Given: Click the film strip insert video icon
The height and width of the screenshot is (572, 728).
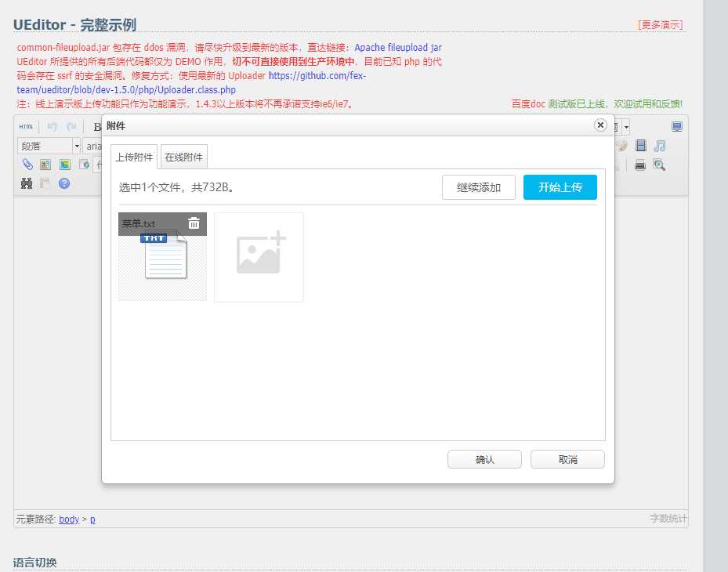Looking at the screenshot, I should [x=641, y=146].
